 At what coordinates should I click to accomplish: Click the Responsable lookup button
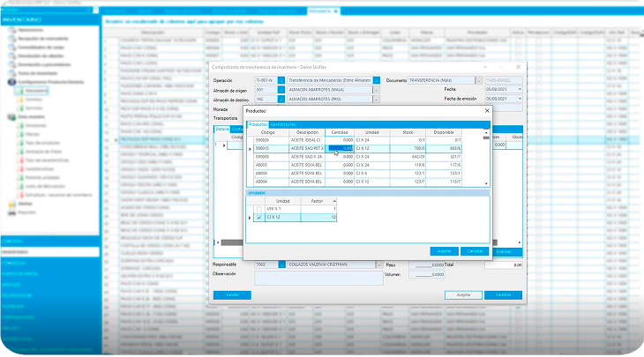tap(281, 264)
